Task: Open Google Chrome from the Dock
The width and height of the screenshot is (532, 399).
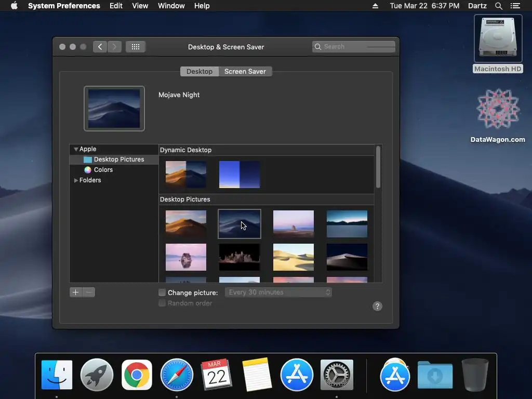Action: tap(137, 375)
